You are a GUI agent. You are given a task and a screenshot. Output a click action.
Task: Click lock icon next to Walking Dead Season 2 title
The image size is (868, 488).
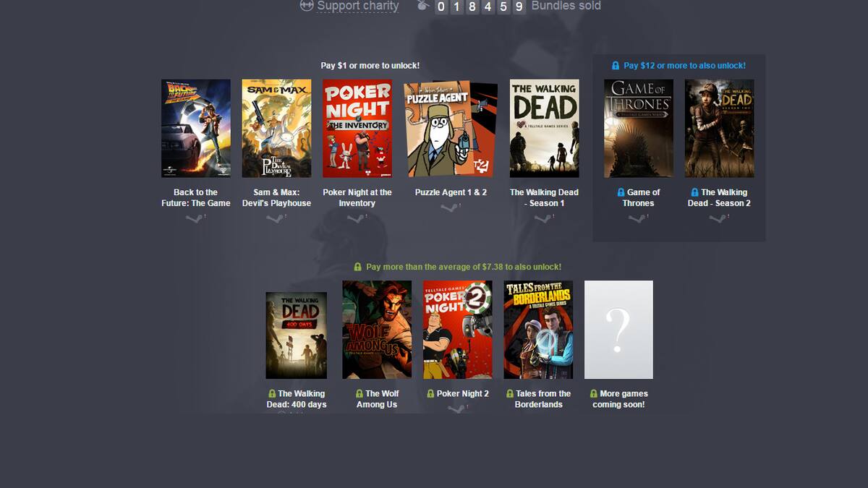tap(695, 192)
